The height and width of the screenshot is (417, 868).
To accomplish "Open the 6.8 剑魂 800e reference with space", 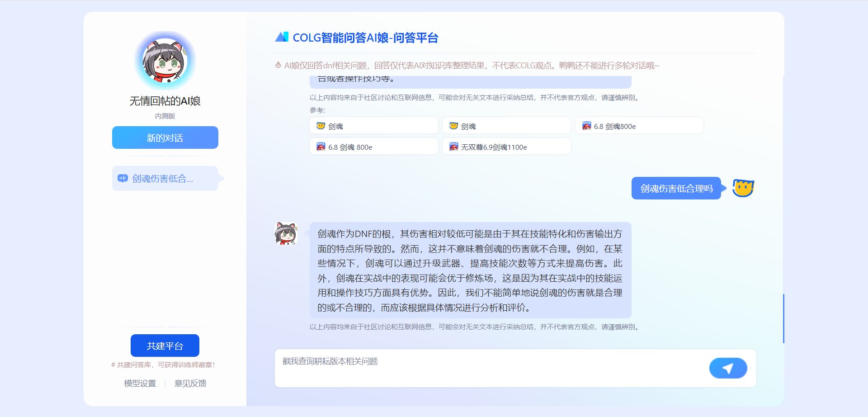I will [x=374, y=147].
